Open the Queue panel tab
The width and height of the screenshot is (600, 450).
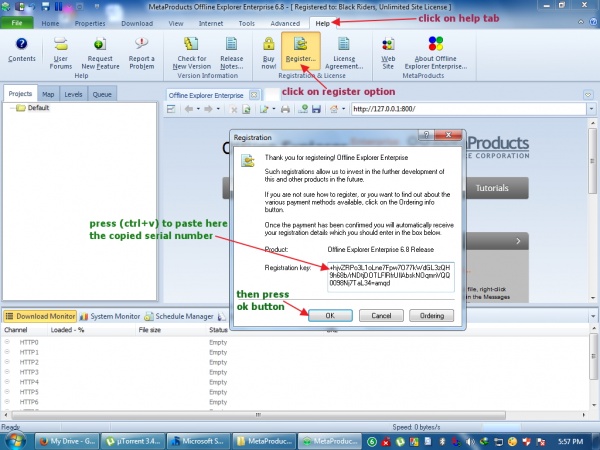[102, 94]
